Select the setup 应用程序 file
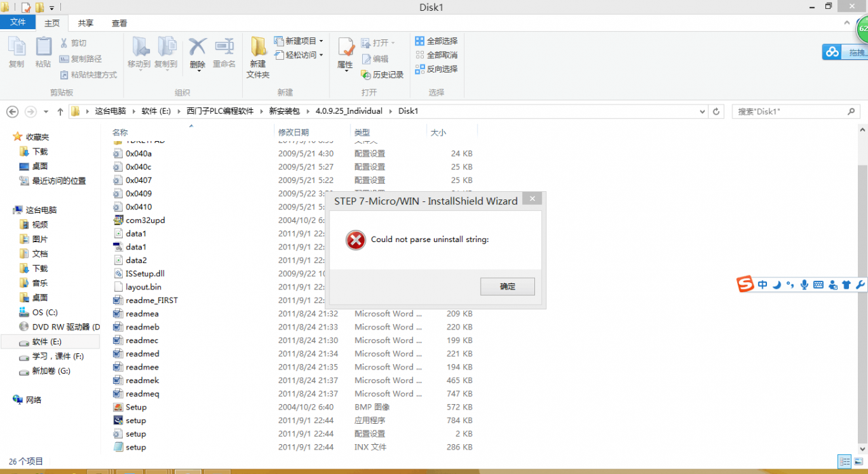868x474 pixels. coord(136,420)
